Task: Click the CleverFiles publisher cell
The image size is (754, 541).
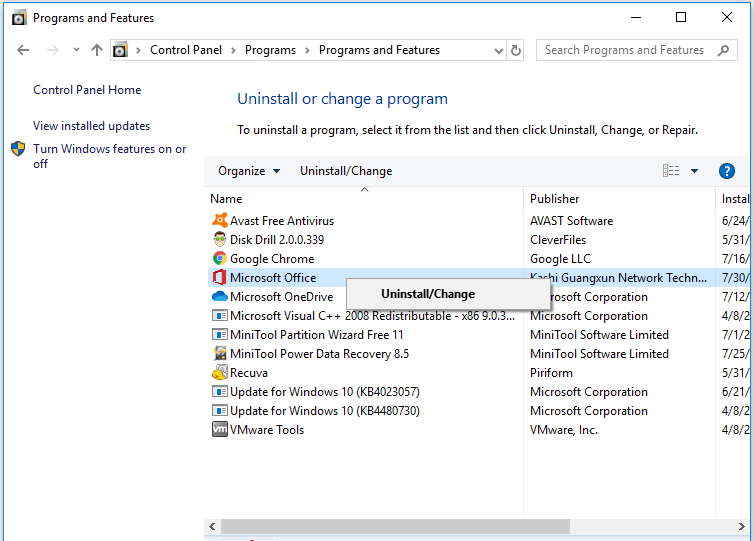Action: click(x=558, y=239)
